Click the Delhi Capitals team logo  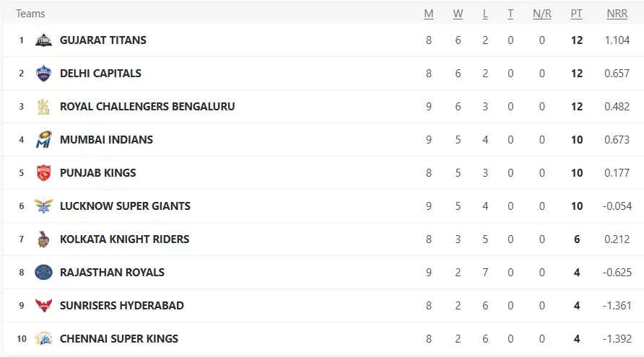point(43,73)
